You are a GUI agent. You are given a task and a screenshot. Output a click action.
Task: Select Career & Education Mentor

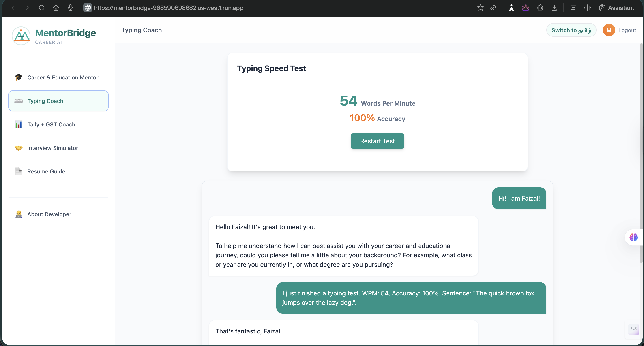pos(63,77)
